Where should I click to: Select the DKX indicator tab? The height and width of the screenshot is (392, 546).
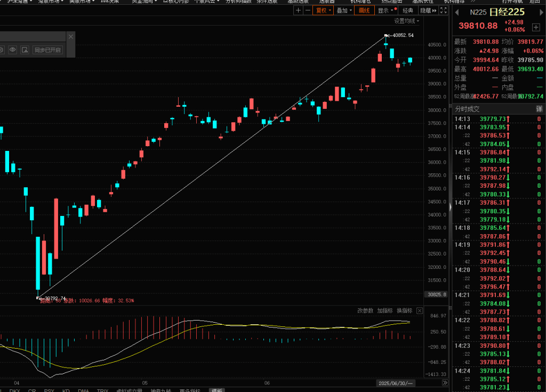(14, 390)
